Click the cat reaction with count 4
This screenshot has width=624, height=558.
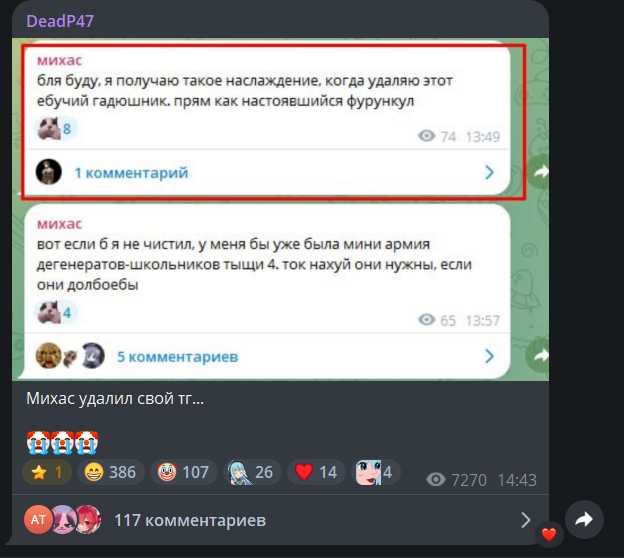click(56, 312)
